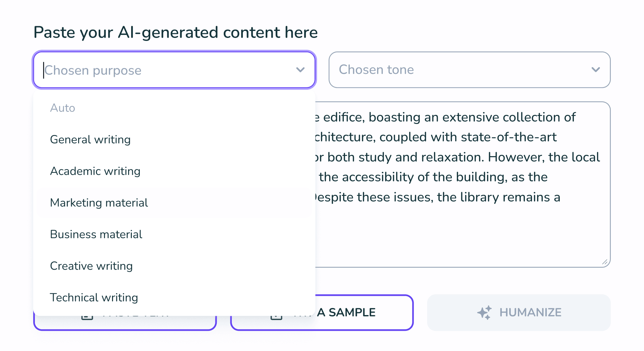Collapse the Chosen purpose dropdown chevron
This screenshot has width=644, height=351.
point(300,70)
